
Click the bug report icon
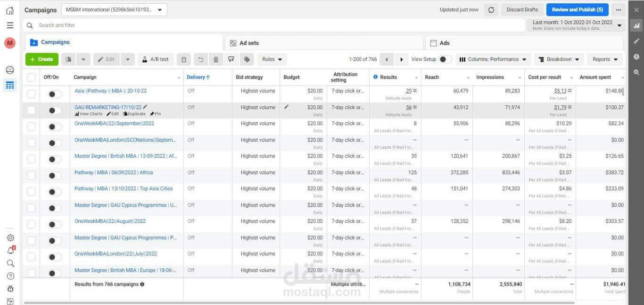click(x=10, y=289)
